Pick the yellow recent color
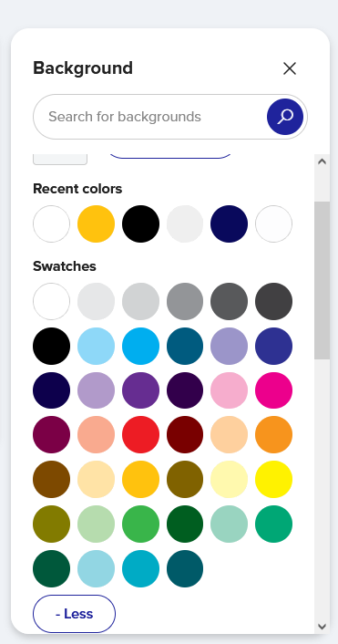The height and width of the screenshot is (644, 338). 96,223
